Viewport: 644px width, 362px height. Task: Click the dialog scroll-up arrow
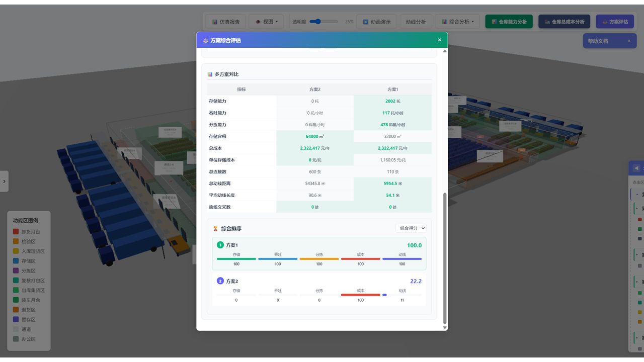point(444,51)
